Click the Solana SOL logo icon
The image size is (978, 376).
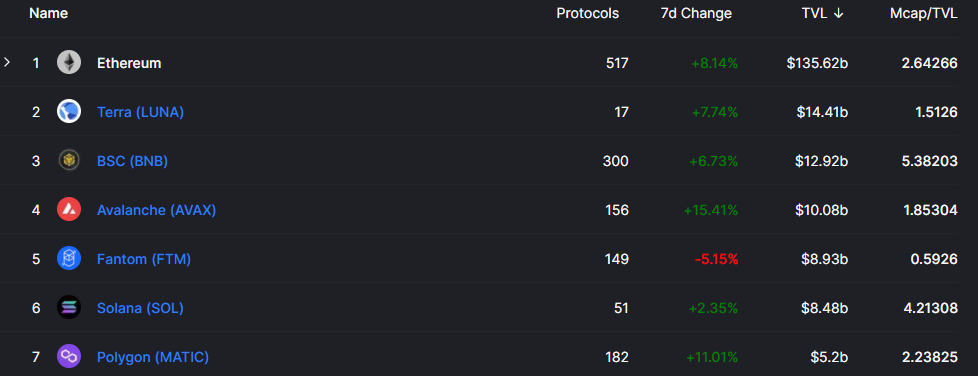pos(69,307)
